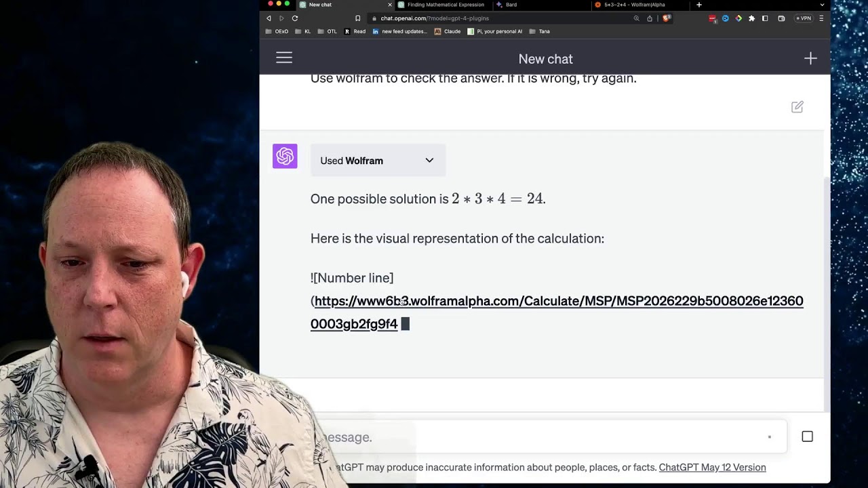Start a new chat with plus icon
Viewport: 868px width, 488px height.
tap(810, 59)
